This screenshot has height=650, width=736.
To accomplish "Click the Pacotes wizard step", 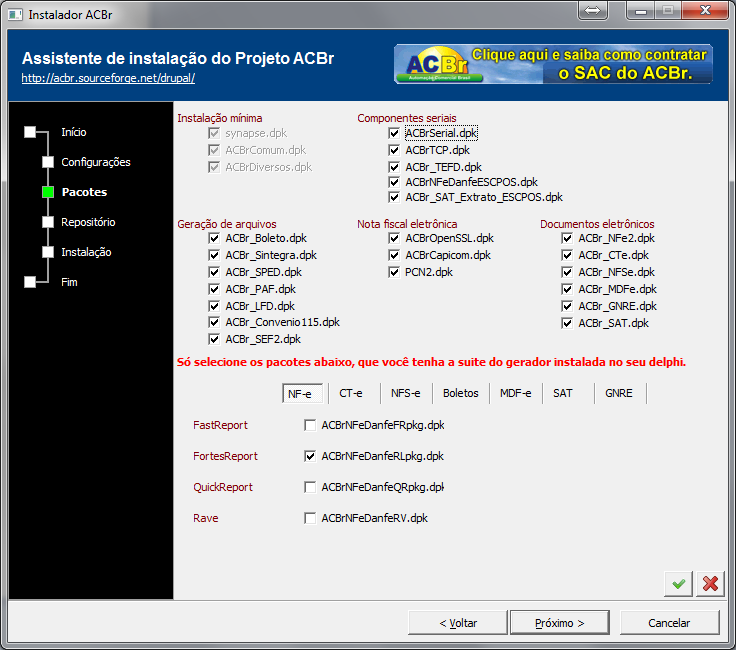I will pos(84,192).
